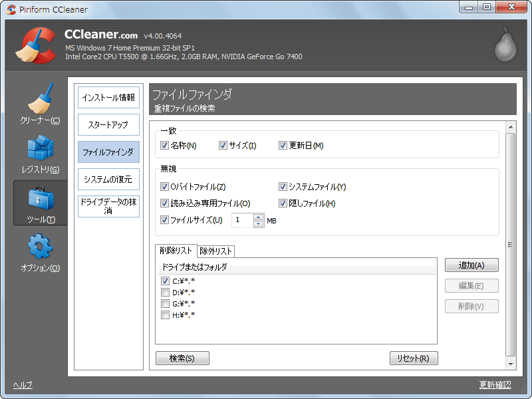Increase file size MB spinner value

click(259, 217)
